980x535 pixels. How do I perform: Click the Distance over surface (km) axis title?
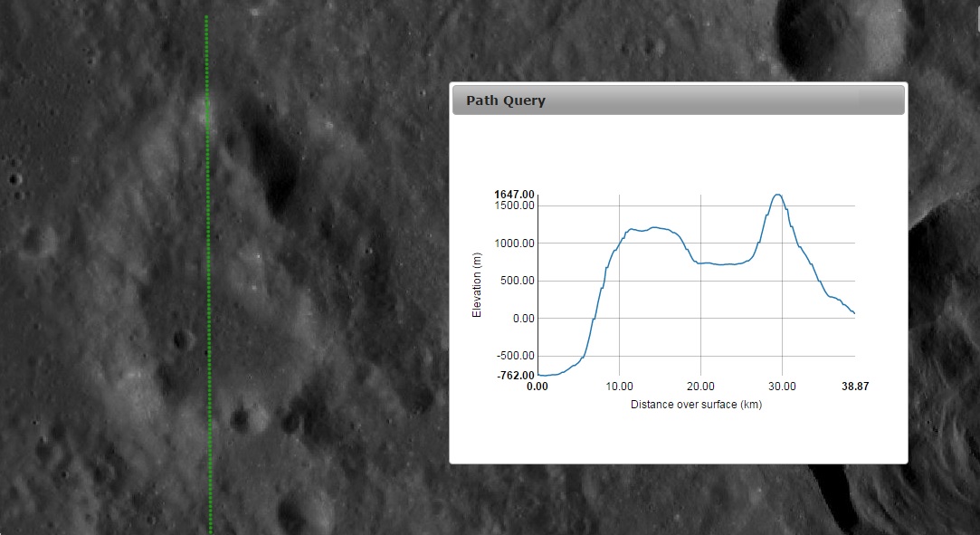tap(696, 405)
